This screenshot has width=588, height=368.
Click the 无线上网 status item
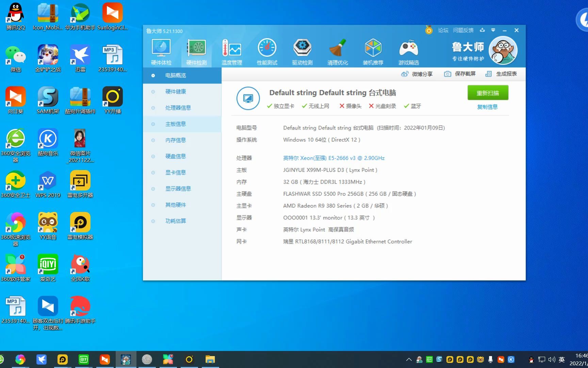point(315,106)
